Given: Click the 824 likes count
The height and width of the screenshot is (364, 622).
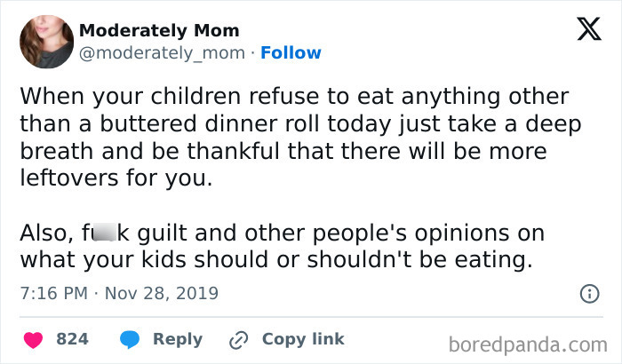Looking at the screenshot, I should 72,339.
